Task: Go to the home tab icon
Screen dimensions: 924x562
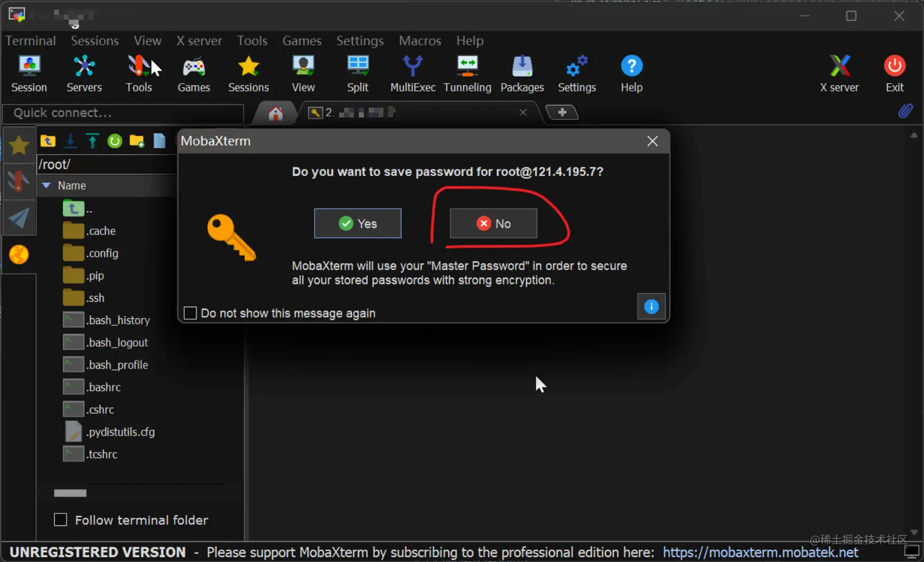Action: pos(276,113)
